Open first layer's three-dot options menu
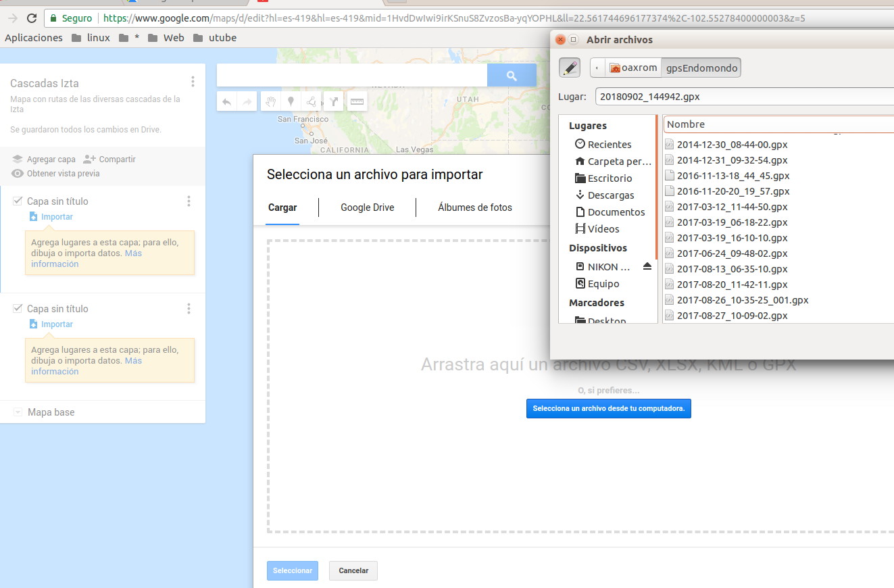 click(189, 201)
